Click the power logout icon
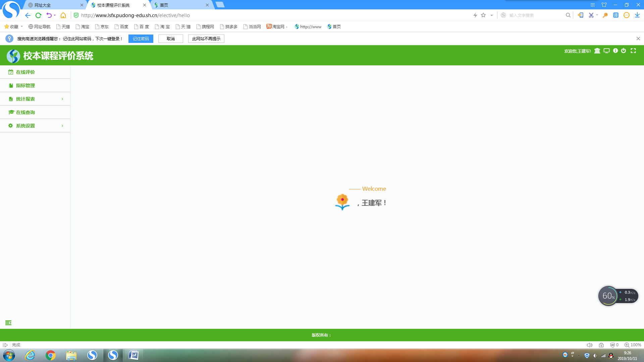 624,51
